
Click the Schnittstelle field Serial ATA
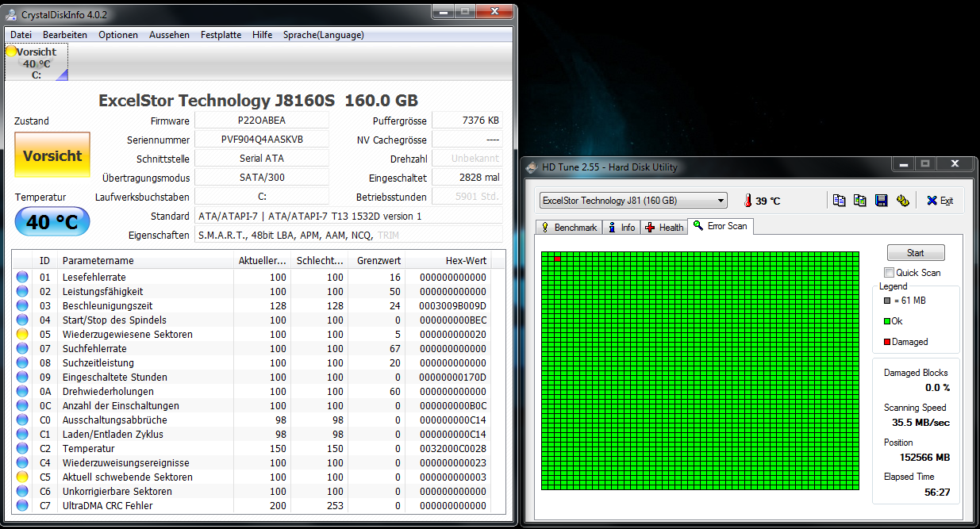point(262,159)
